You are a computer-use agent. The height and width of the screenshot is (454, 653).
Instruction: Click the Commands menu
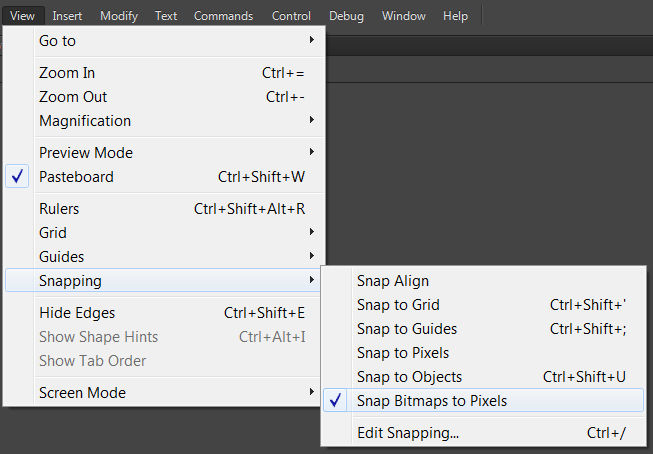click(223, 16)
